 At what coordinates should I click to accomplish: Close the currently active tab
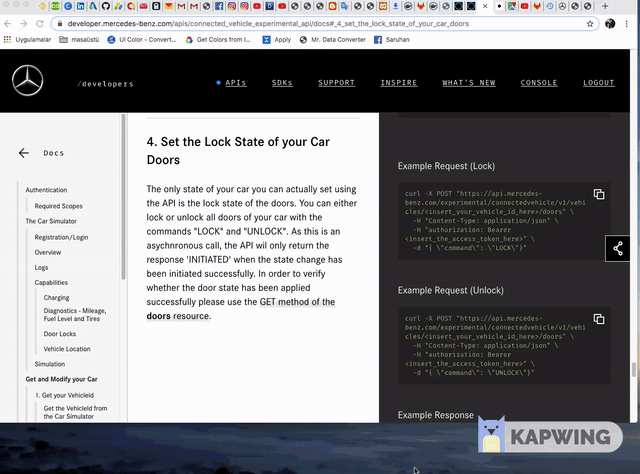point(485,6)
